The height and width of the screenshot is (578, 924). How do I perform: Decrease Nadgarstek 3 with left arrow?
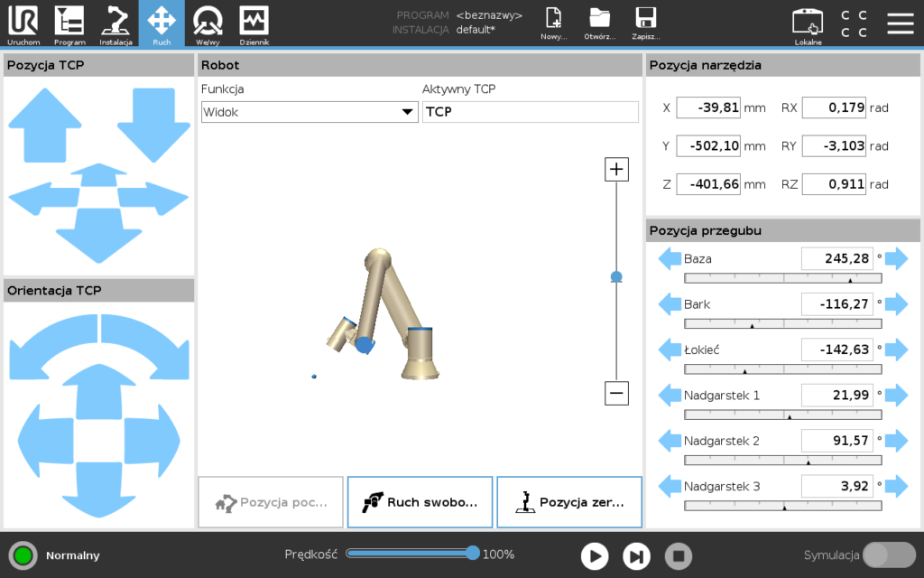(670, 487)
